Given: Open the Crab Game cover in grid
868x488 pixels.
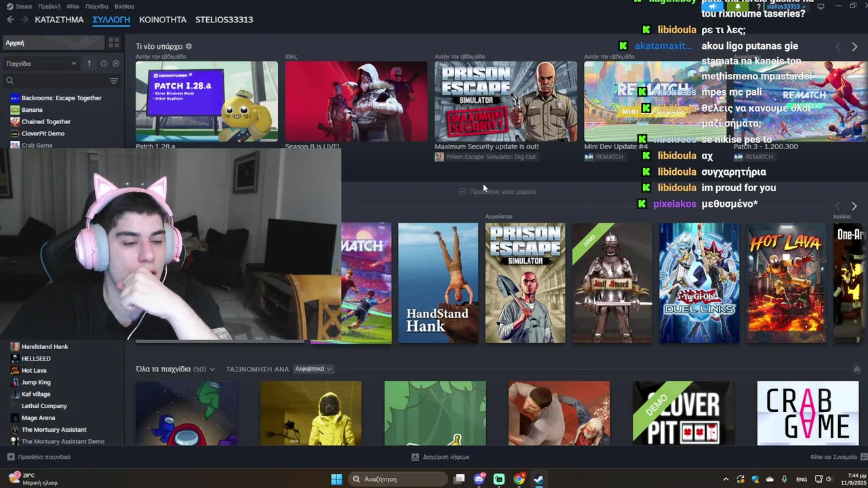Looking at the screenshot, I should point(808,413).
